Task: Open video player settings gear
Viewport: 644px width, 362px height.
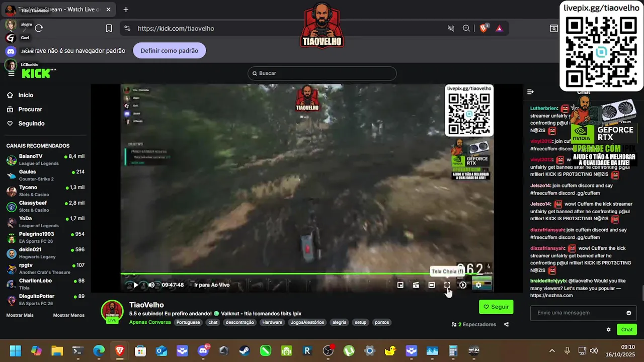Action: point(478,285)
